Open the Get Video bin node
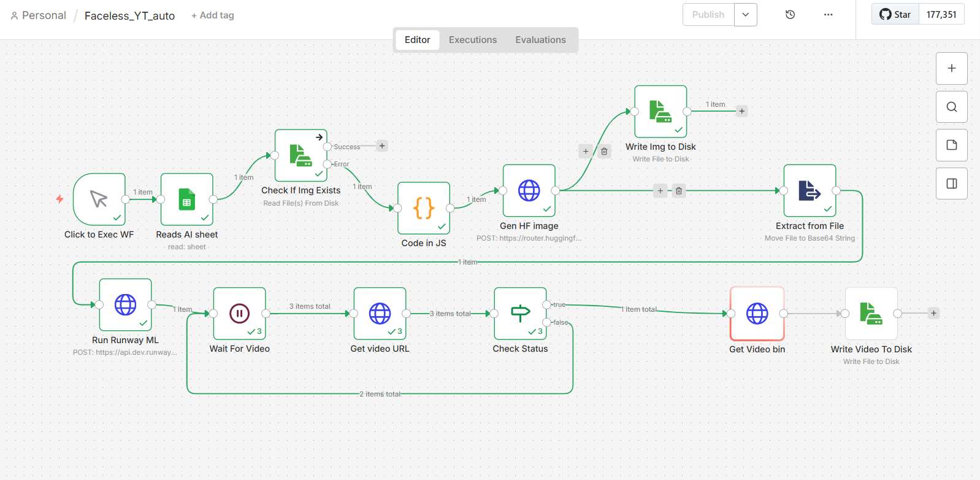This screenshot has width=980, height=480. (757, 314)
